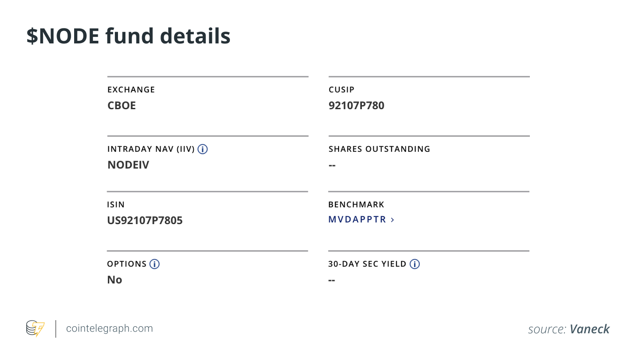Click the Vaneck source credit
The image size is (636, 364).
(590, 329)
